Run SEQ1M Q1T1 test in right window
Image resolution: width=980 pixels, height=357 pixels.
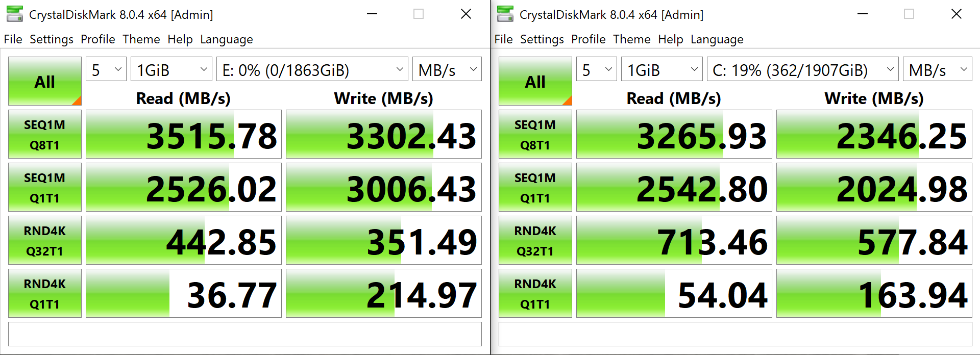tap(535, 187)
